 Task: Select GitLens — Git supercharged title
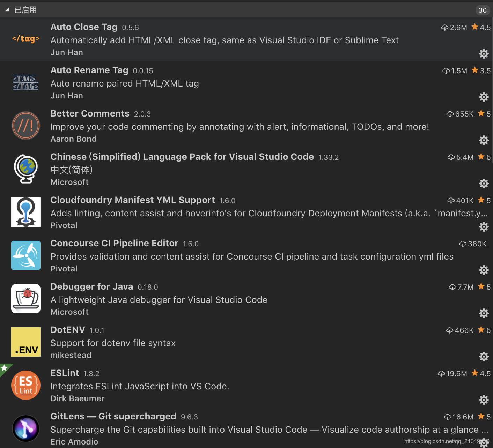tap(113, 416)
